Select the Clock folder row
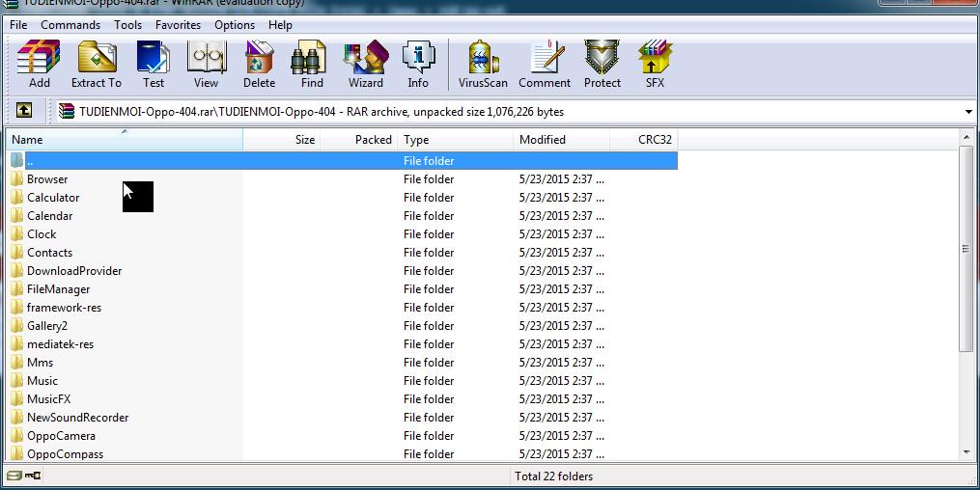Screen dimensions: 980x490 (x=342, y=234)
